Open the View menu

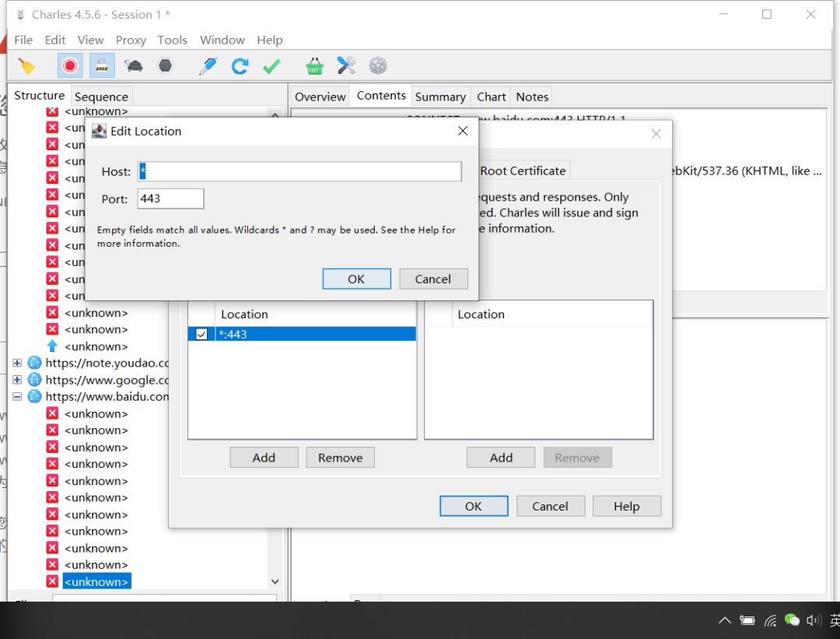[90, 40]
